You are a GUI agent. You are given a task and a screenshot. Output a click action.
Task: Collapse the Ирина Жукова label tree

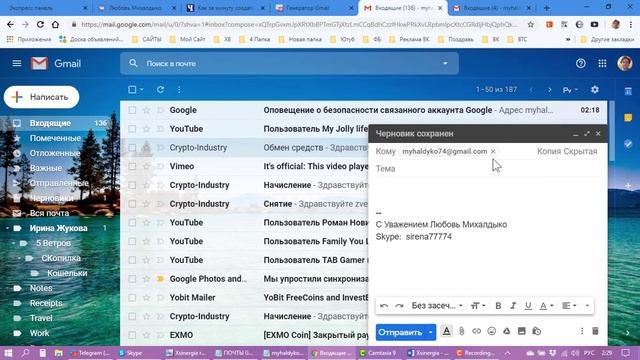pyautogui.click(x=8, y=229)
